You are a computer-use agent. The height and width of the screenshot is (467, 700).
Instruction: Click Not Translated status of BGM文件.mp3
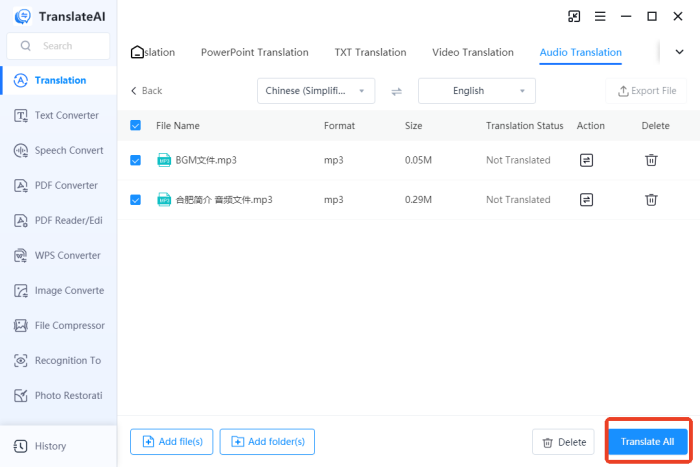point(518,160)
